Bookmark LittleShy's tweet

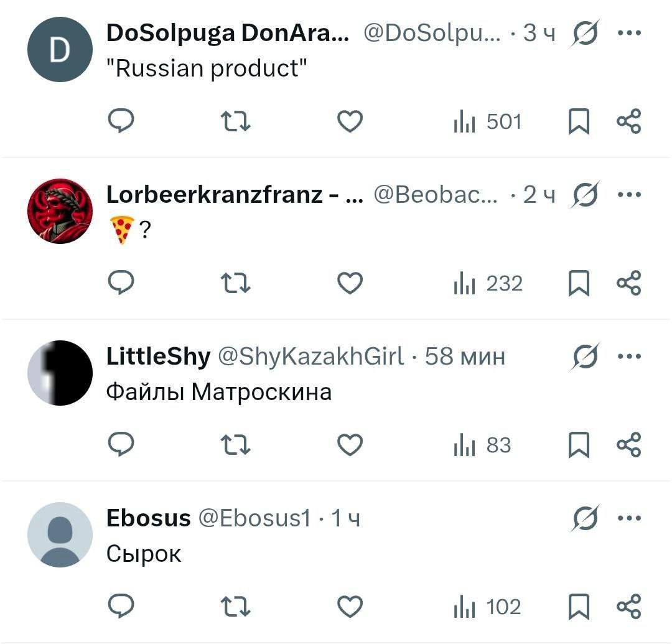[579, 445]
